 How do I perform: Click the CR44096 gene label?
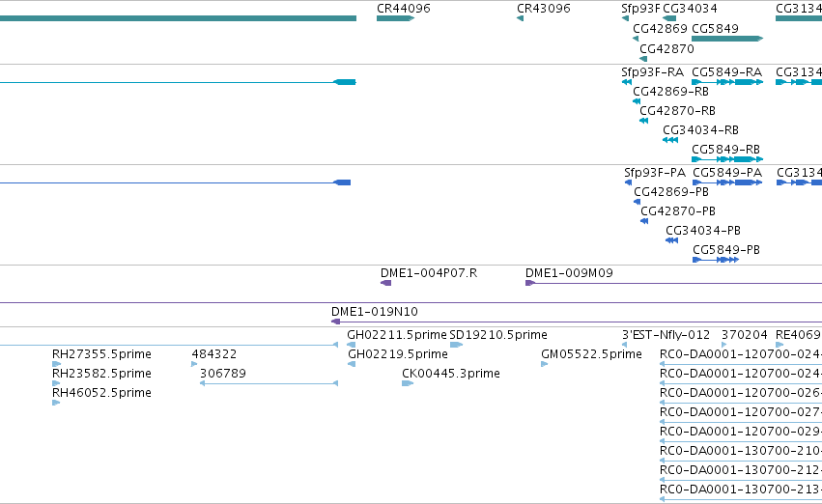point(403,9)
